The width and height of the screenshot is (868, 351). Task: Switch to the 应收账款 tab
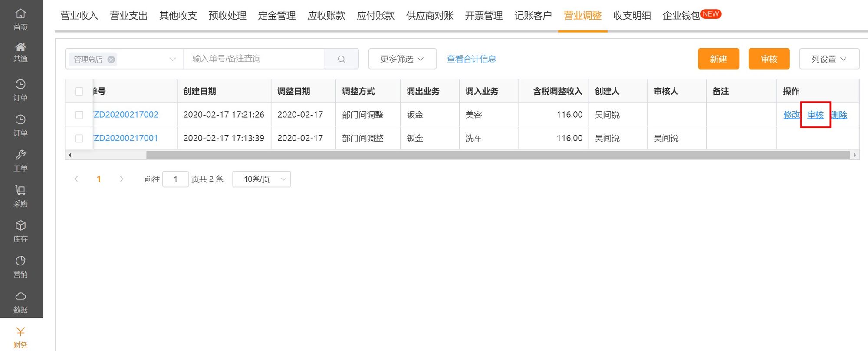326,16
